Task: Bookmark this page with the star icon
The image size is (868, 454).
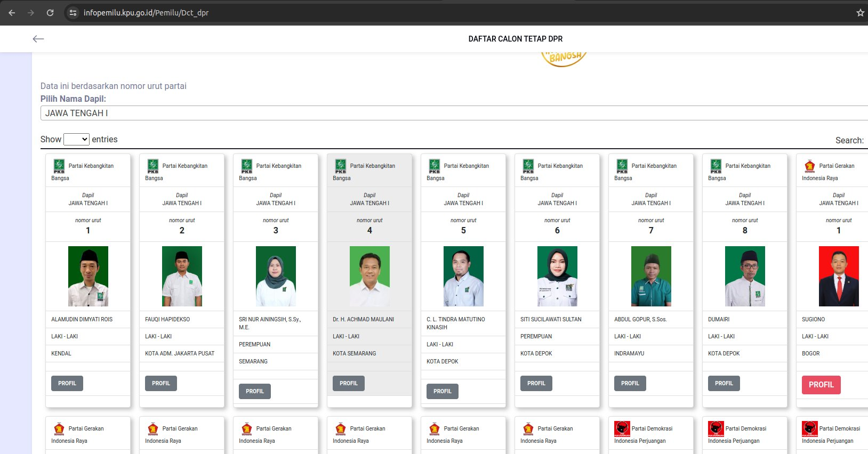Action: point(860,13)
